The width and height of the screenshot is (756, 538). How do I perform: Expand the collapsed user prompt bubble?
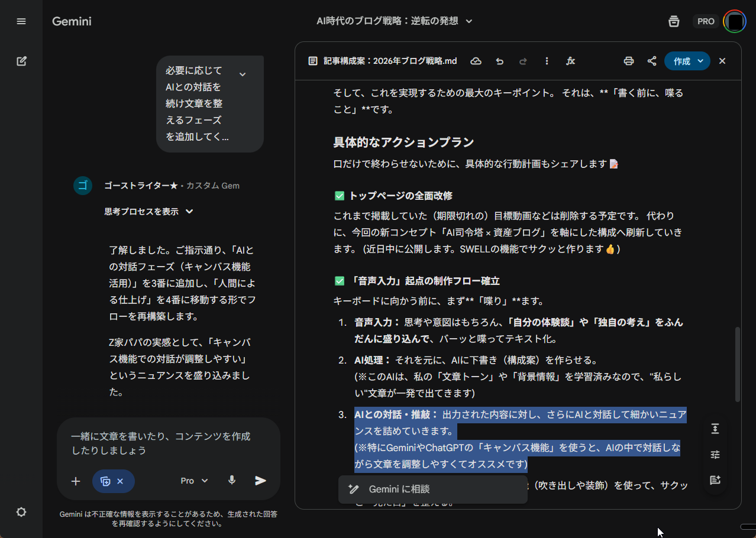242,74
